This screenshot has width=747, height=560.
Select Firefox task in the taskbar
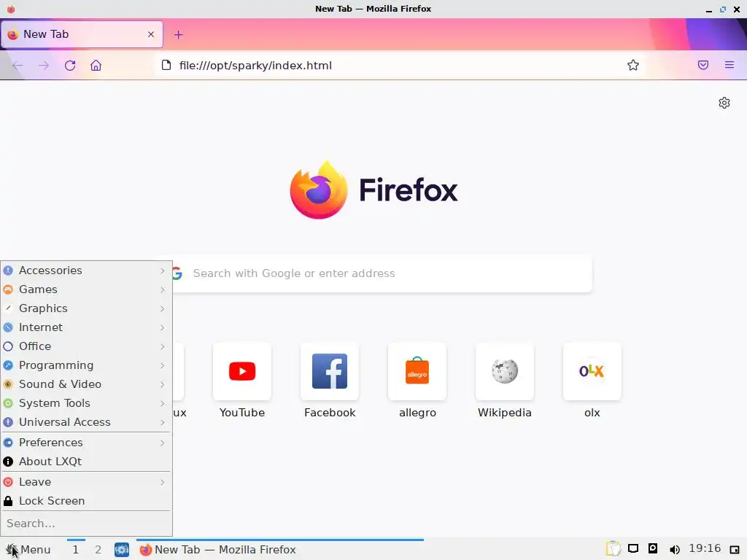point(280,550)
